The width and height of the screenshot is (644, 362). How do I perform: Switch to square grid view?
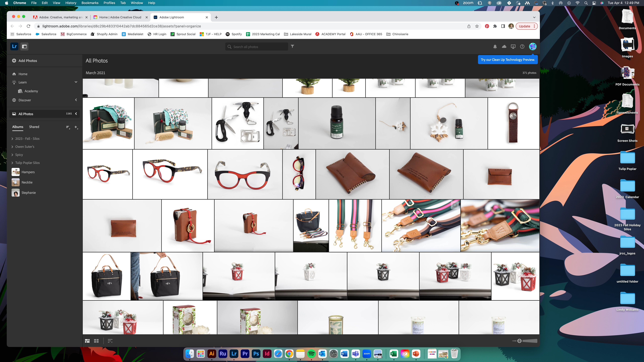[96, 341]
